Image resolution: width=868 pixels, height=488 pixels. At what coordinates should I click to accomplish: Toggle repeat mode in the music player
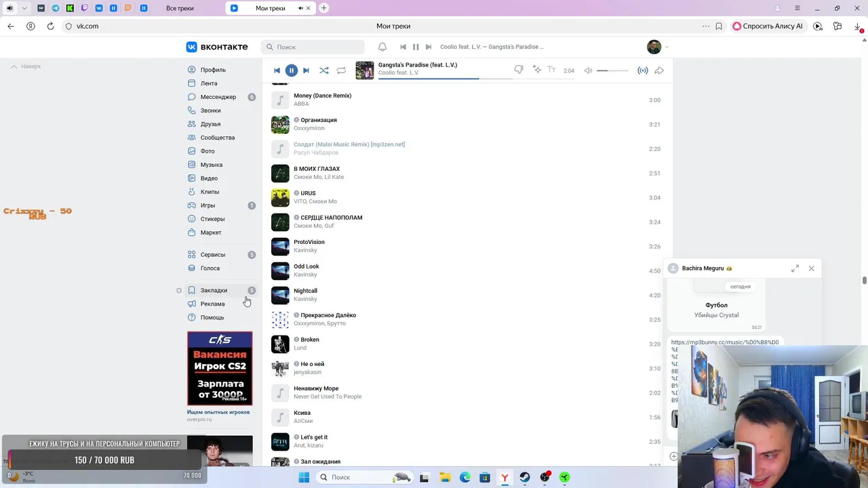[x=341, y=70]
